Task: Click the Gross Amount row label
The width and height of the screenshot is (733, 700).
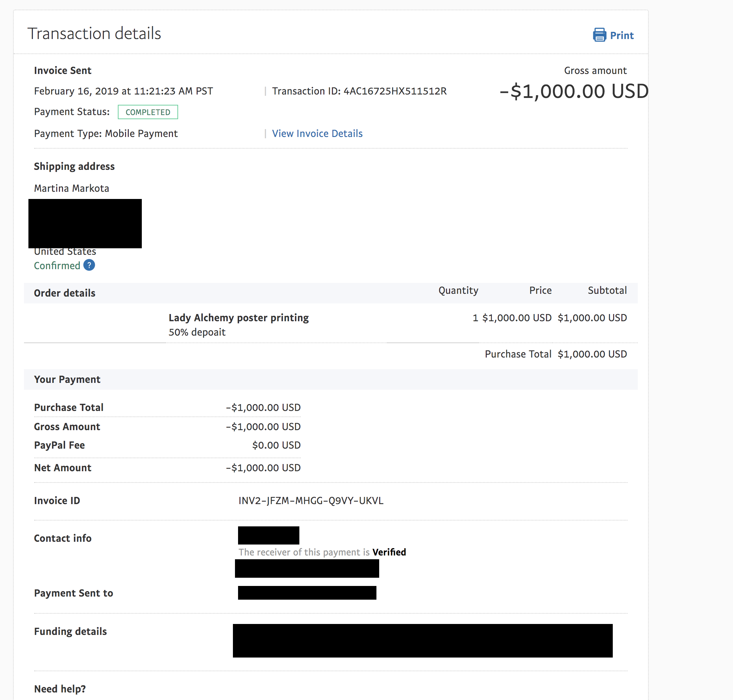Action: coord(67,427)
